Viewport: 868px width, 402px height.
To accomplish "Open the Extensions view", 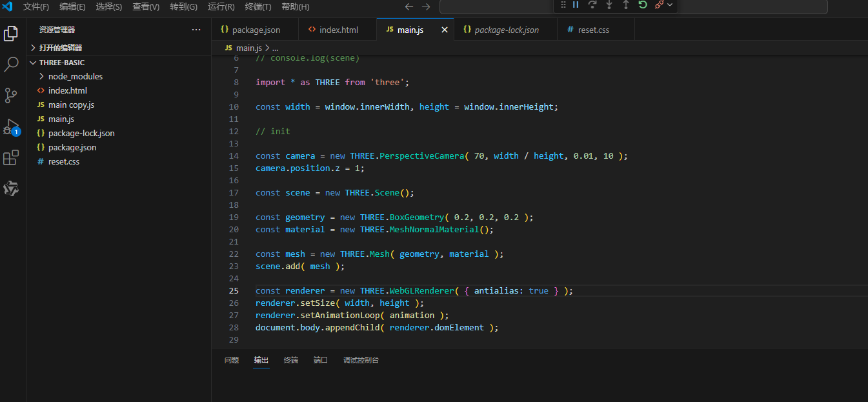I will (x=11, y=157).
